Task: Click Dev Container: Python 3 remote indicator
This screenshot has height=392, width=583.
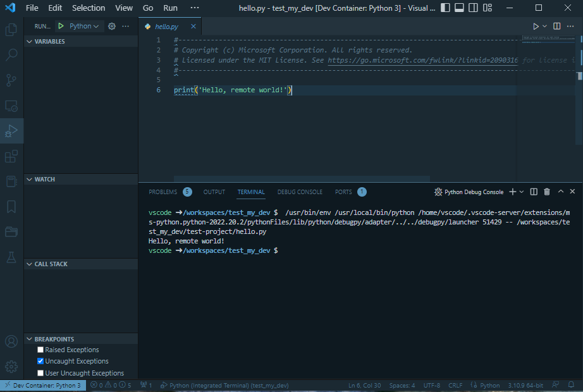Action: pyautogui.click(x=43, y=385)
